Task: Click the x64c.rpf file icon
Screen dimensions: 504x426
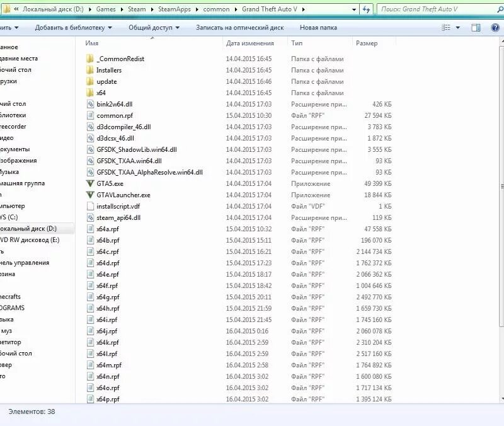Action: pyautogui.click(x=90, y=251)
